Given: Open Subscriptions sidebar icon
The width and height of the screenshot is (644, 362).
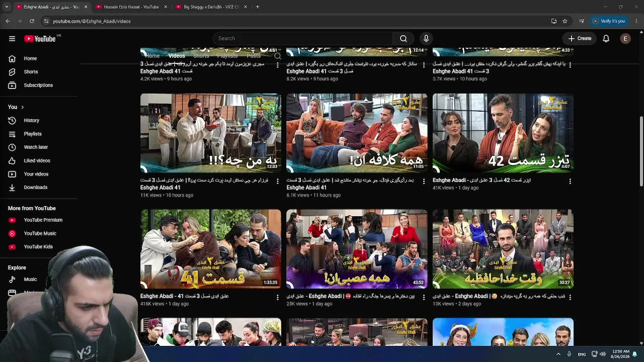Looking at the screenshot, I should [12, 85].
